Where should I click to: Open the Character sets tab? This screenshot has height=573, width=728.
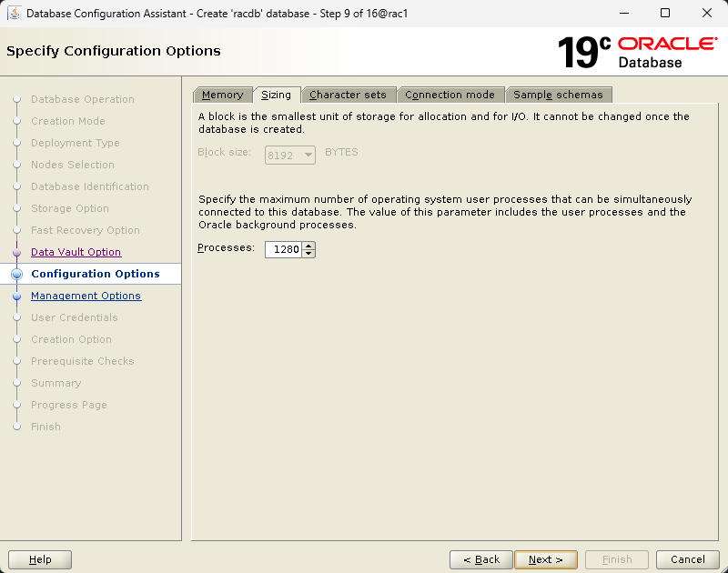[x=348, y=95]
